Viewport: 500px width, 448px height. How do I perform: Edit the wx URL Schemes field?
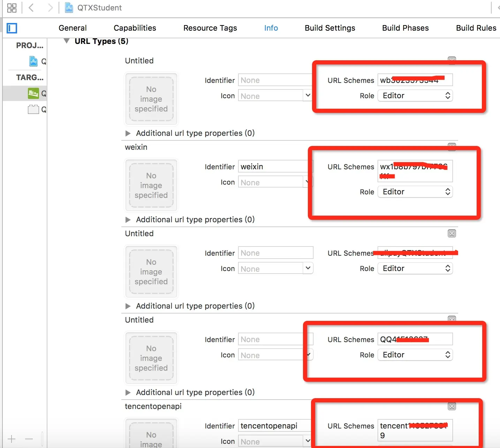[x=415, y=171]
